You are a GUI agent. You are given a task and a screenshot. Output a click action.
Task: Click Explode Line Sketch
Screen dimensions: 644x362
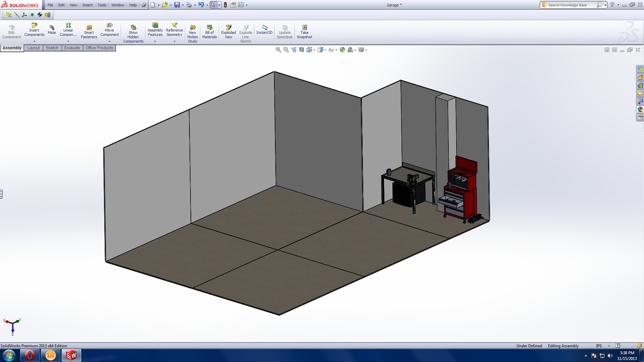point(246,34)
